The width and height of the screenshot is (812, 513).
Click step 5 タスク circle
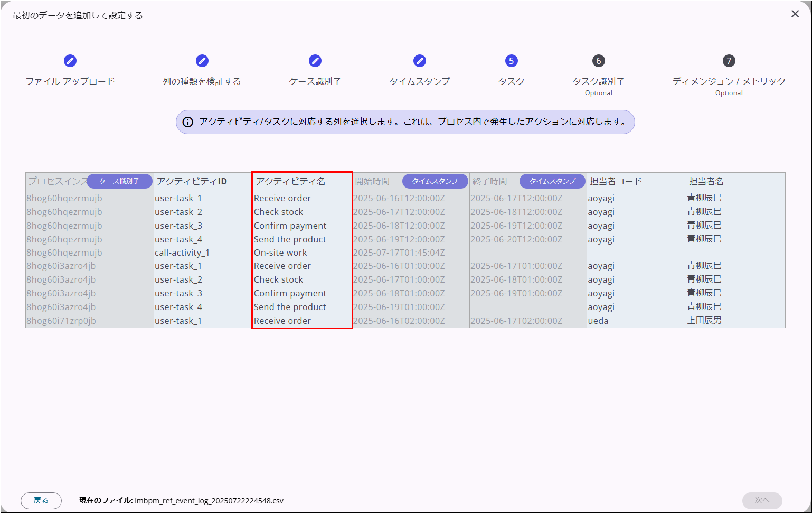coord(511,61)
